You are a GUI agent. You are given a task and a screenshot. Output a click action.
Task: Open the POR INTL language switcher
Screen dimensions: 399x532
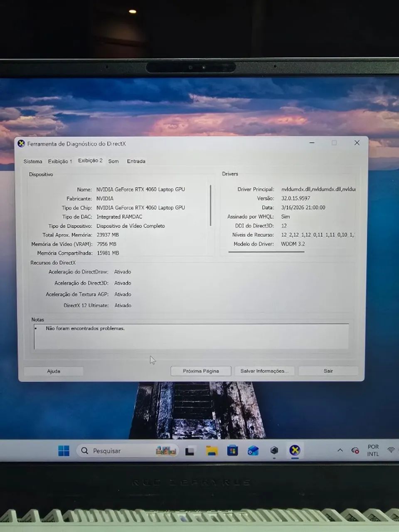click(373, 450)
